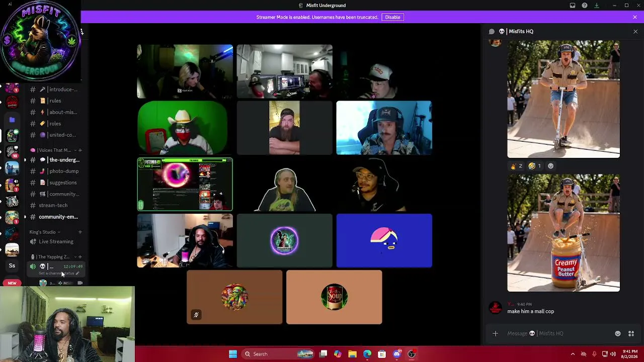This screenshot has width=644, height=362.
Task: Open Microsoft Store from taskbar
Action: [x=382, y=354]
